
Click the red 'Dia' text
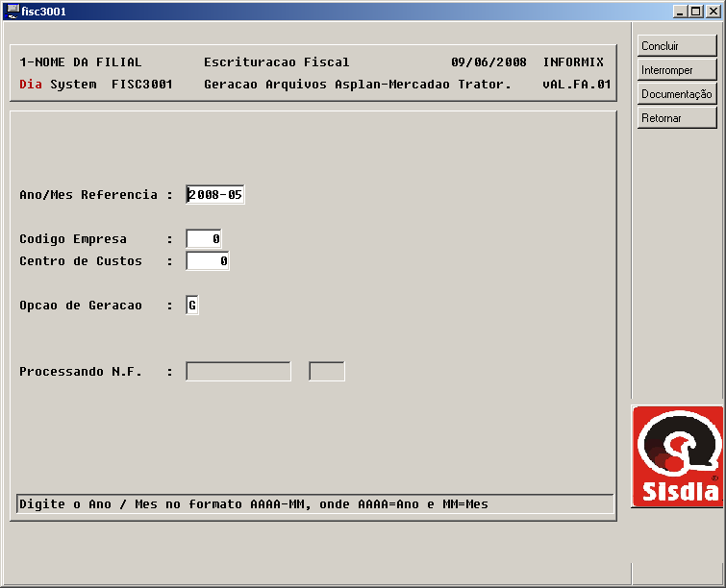click(x=31, y=85)
